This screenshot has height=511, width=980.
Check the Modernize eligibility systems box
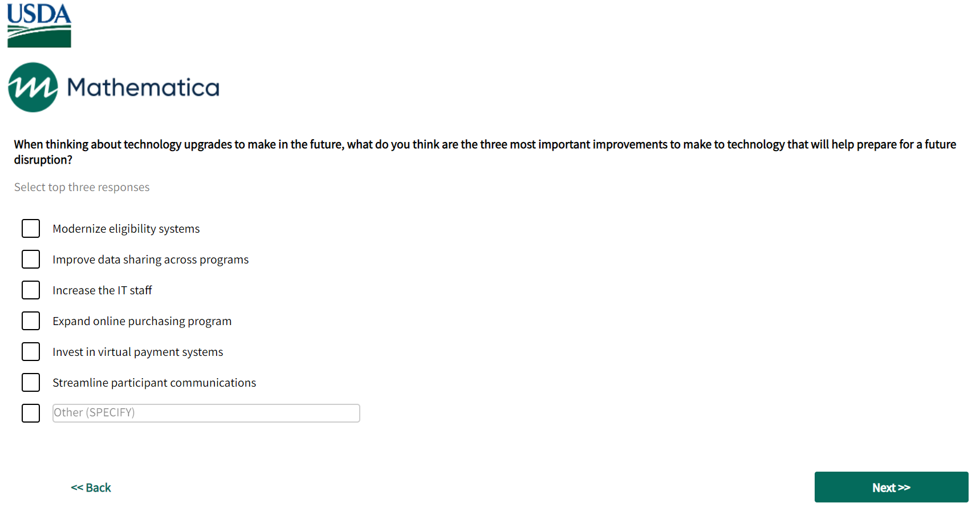tap(31, 229)
